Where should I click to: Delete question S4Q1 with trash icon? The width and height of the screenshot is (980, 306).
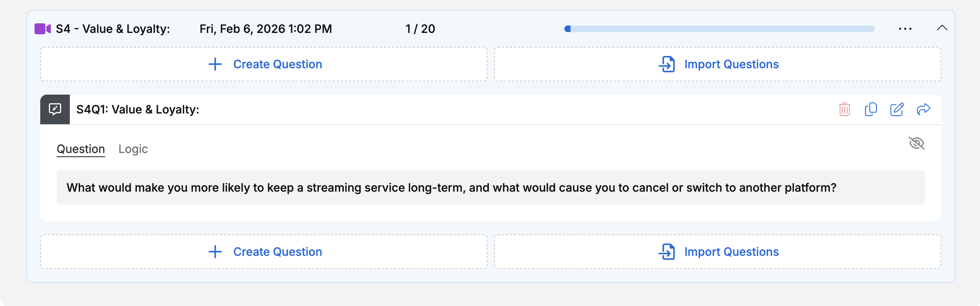tap(844, 109)
